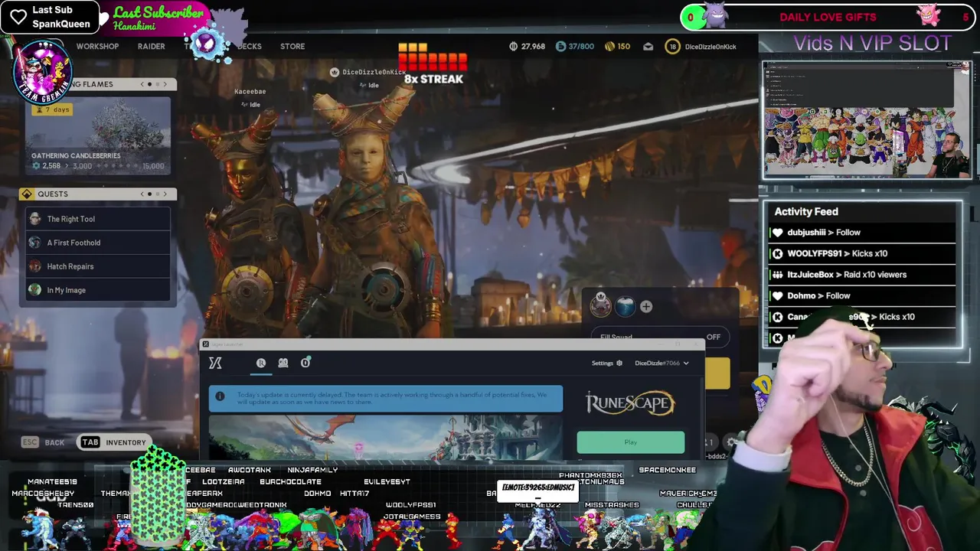Screen dimensions: 980x551
Task: Click the Last Subscriber Hanakimi banner
Action: [157, 18]
